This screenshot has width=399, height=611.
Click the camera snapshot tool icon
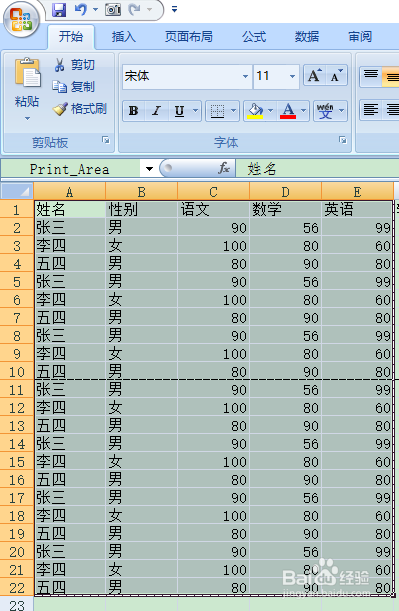click(x=113, y=9)
